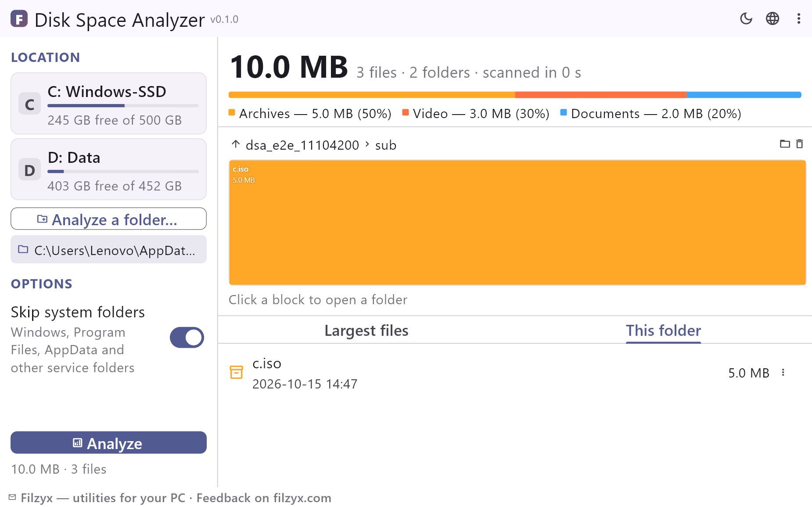The height and width of the screenshot is (507, 812).
Task: Click the v0.1.0 version label
Action: click(224, 19)
